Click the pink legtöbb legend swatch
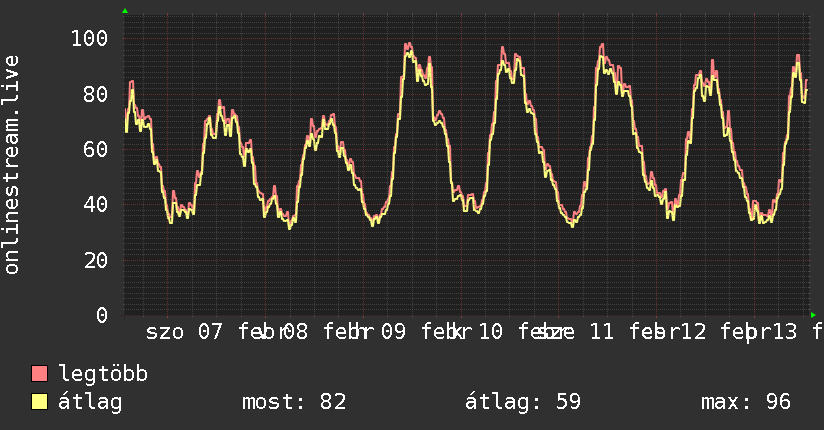This screenshot has height=430, width=824. [39, 374]
